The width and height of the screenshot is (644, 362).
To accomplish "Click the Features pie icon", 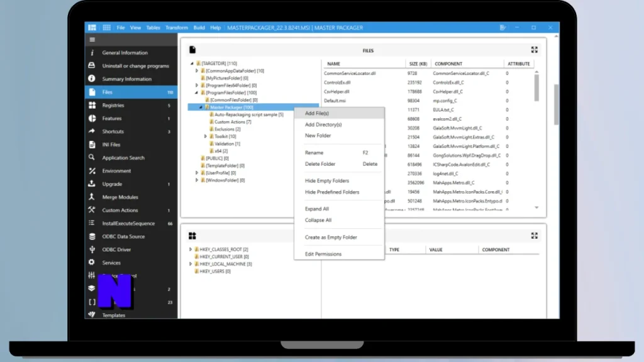I will coord(92,118).
